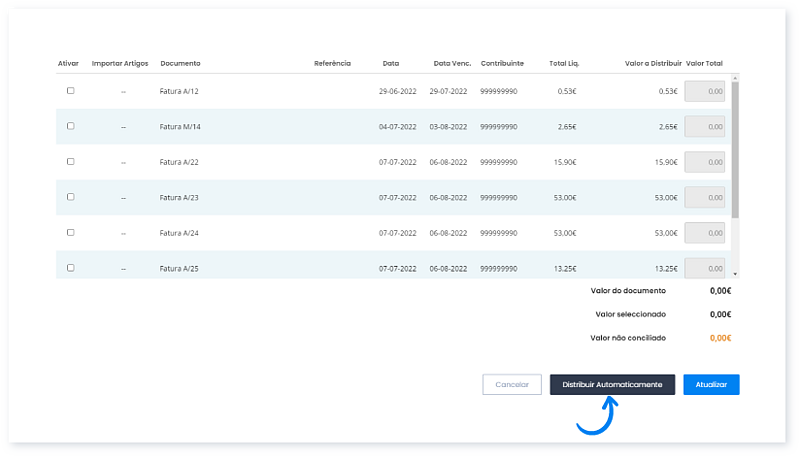Screen dimensions: 800x457
Task: Click the Documento column header
Action: point(180,63)
